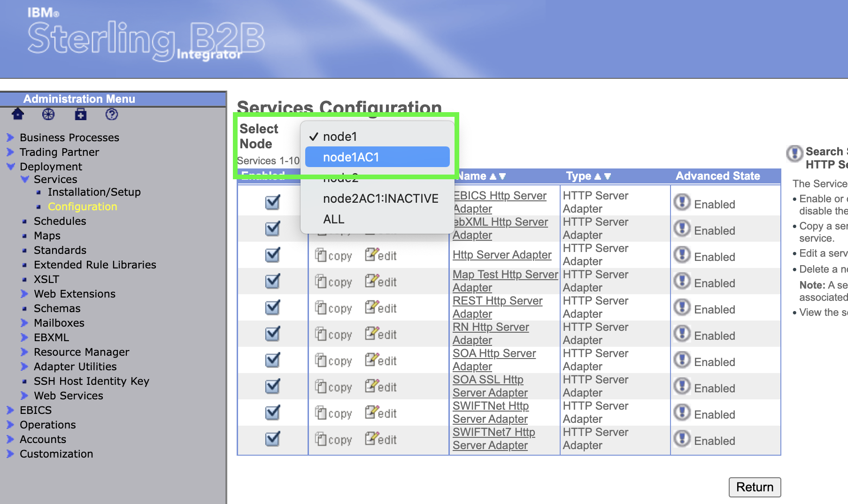This screenshot has width=848, height=504.
Task: Open Schedules in Deployment menu
Action: coord(60,221)
